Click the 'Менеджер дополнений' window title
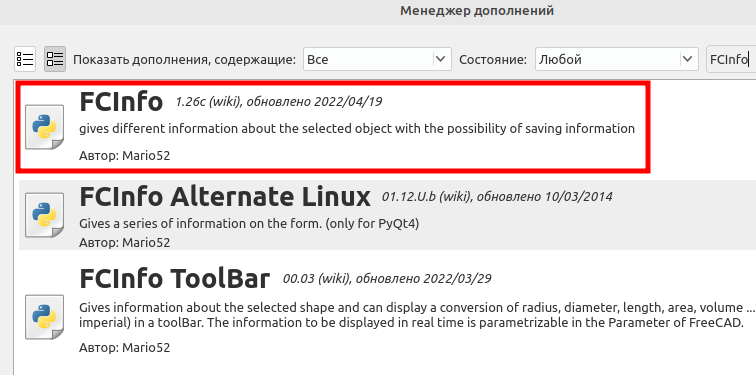756x375 pixels. pyautogui.click(x=477, y=11)
